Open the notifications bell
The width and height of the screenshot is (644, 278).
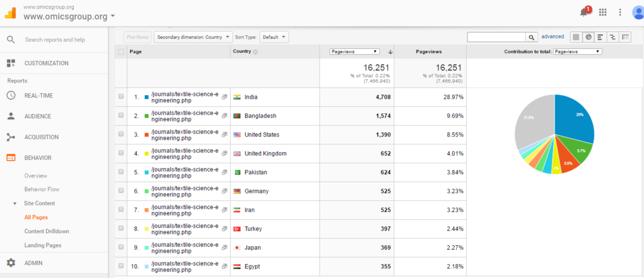(584, 12)
